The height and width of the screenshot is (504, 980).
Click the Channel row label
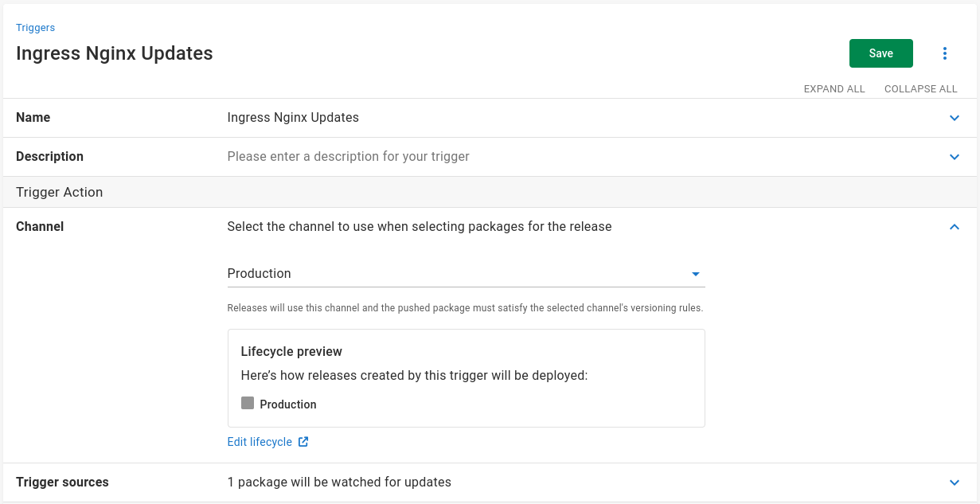click(x=40, y=227)
